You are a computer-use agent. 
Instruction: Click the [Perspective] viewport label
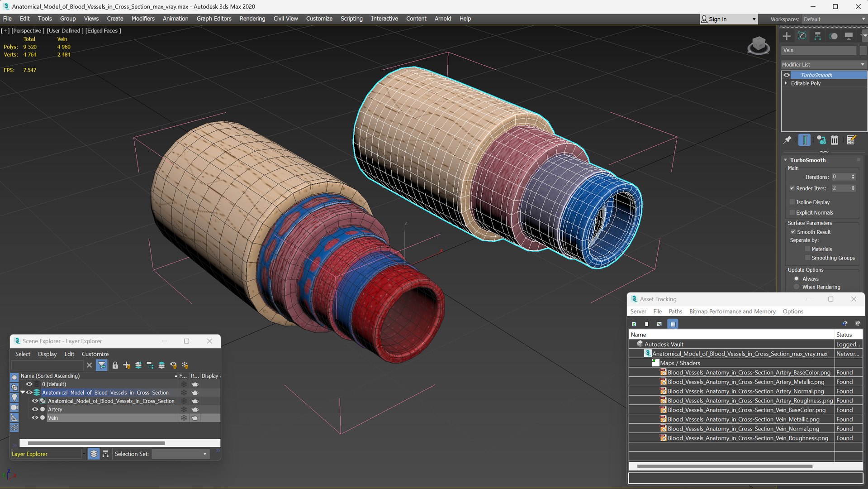[28, 31]
